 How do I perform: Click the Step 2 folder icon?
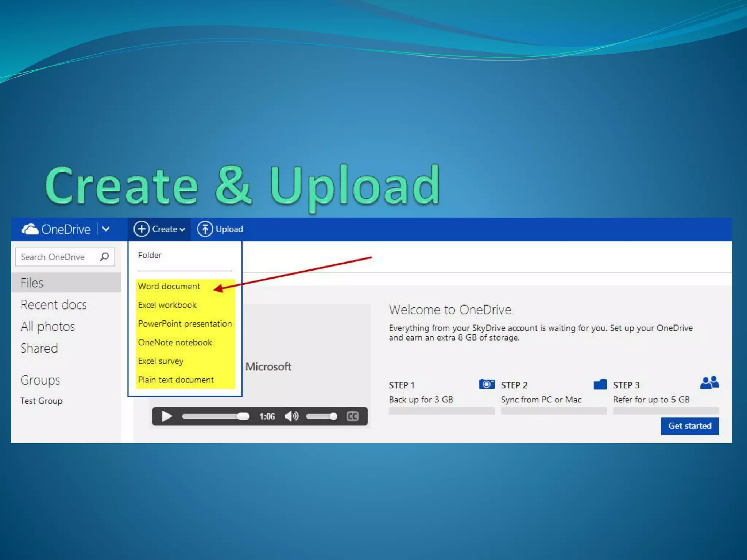600,384
